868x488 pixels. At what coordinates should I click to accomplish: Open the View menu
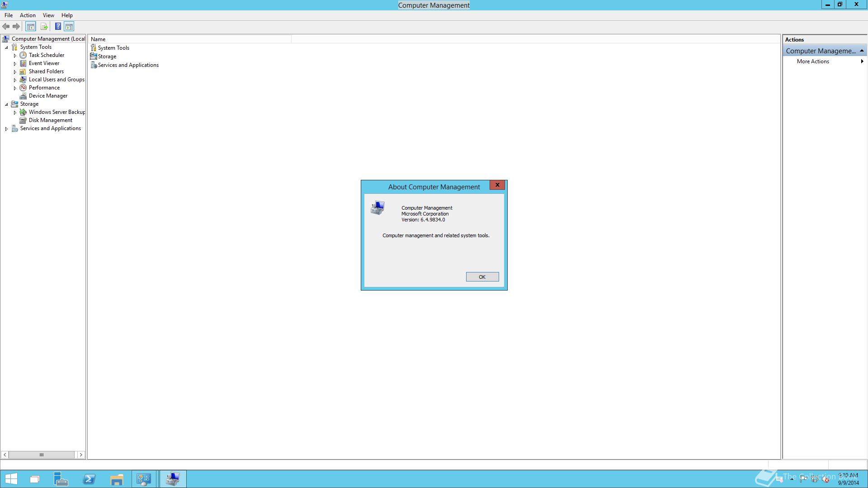[x=48, y=15]
